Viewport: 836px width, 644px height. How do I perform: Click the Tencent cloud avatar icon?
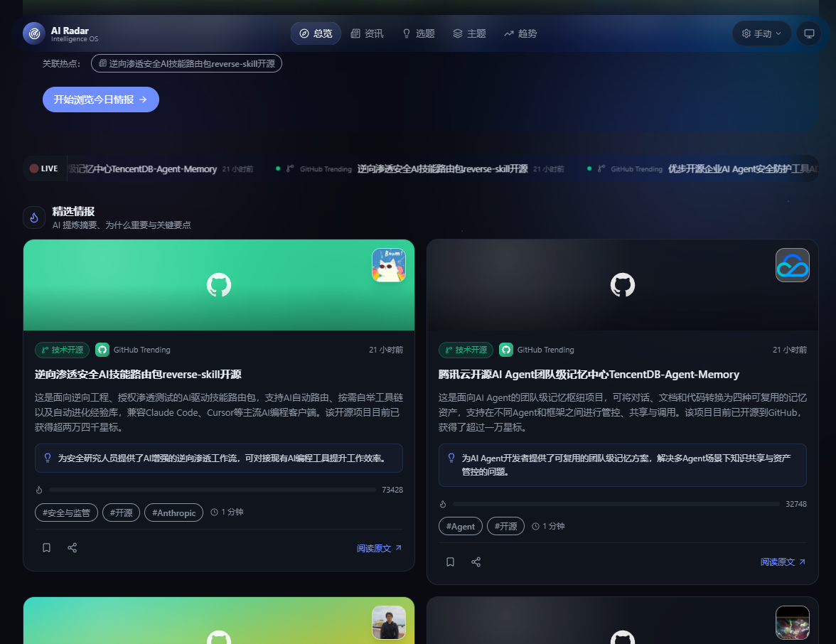(792, 265)
